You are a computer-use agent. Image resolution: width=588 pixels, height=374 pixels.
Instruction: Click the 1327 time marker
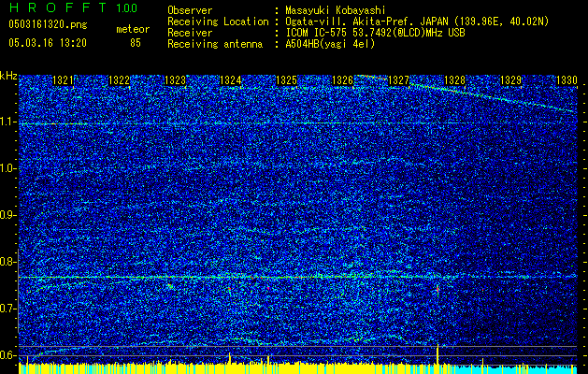click(398, 79)
